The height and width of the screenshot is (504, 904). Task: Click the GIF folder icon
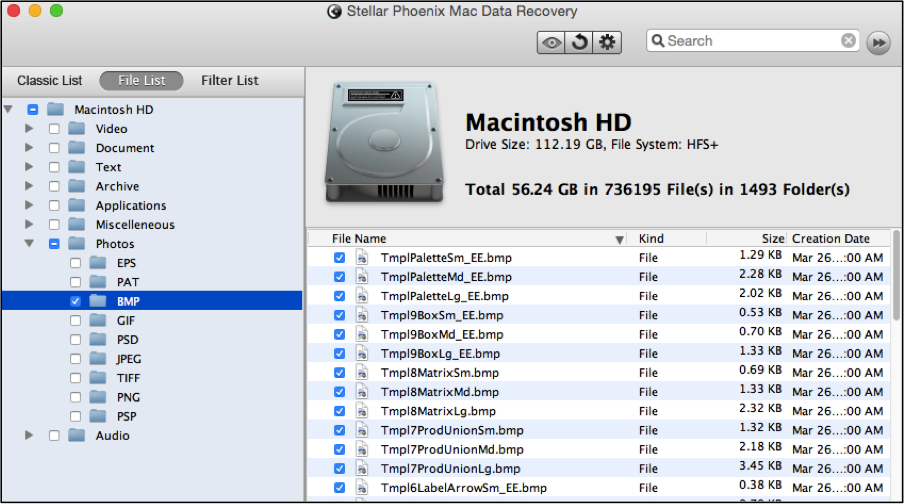(x=98, y=320)
